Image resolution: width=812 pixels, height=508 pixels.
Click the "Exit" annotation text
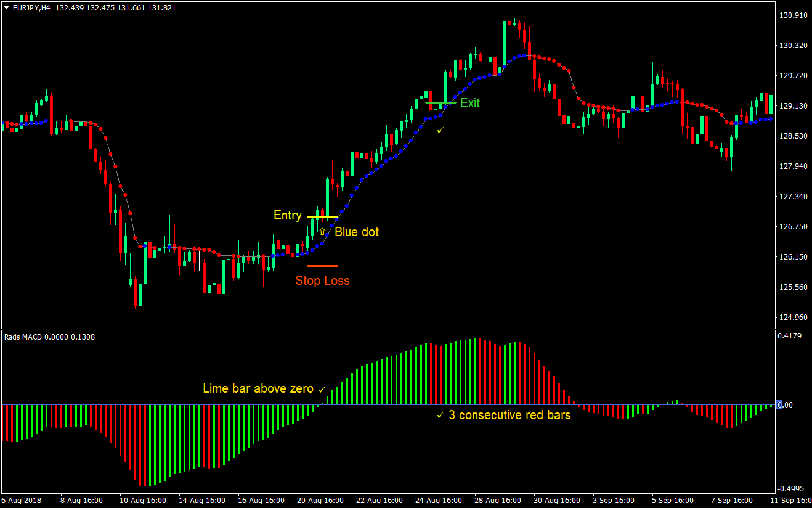469,104
